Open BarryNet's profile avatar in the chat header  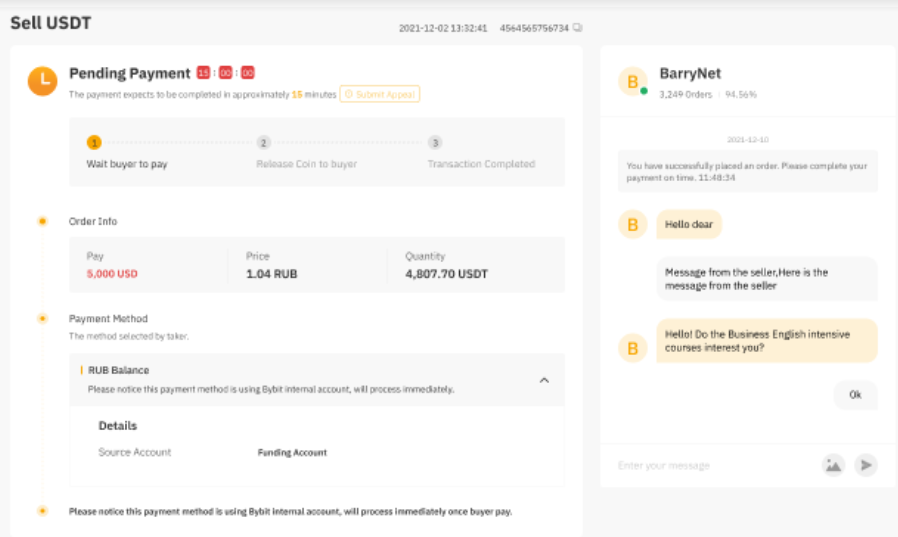tap(632, 81)
